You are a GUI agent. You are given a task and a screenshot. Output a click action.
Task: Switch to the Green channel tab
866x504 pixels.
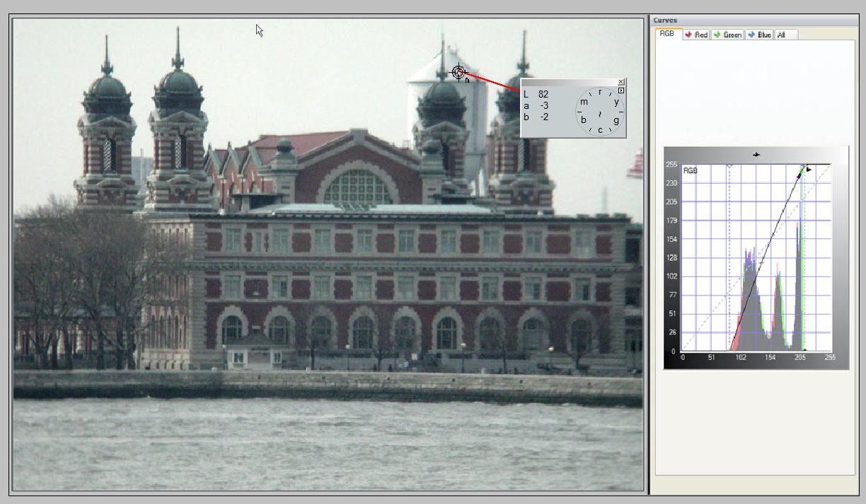click(727, 35)
